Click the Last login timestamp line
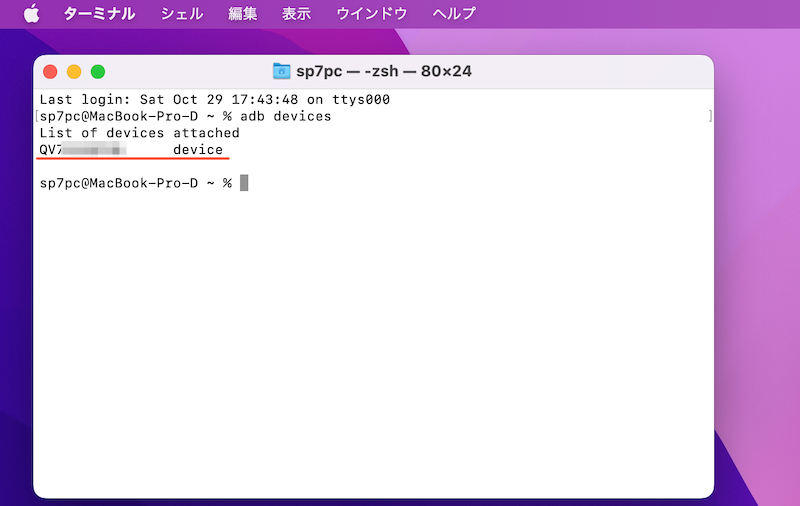Screen dimensions: 800x506 [x=214, y=100]
